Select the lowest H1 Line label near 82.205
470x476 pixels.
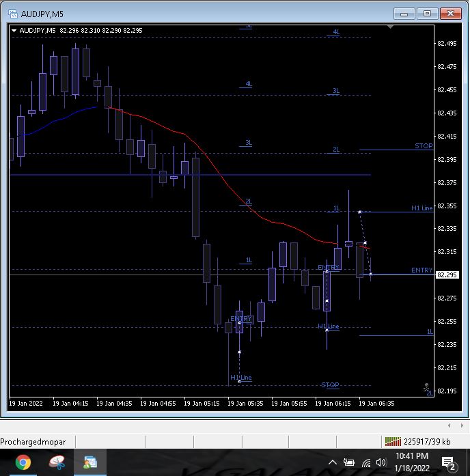click(241, 378)
